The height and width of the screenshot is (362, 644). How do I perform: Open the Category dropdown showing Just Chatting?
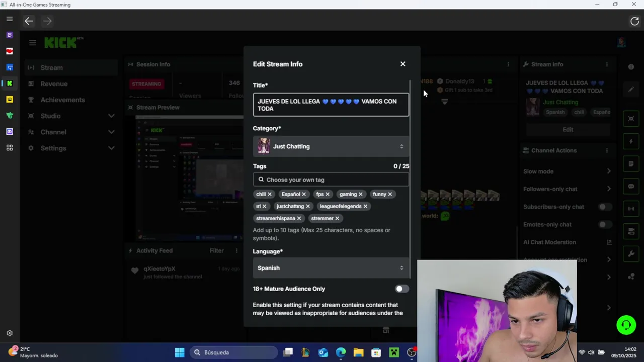pos(331,146)
